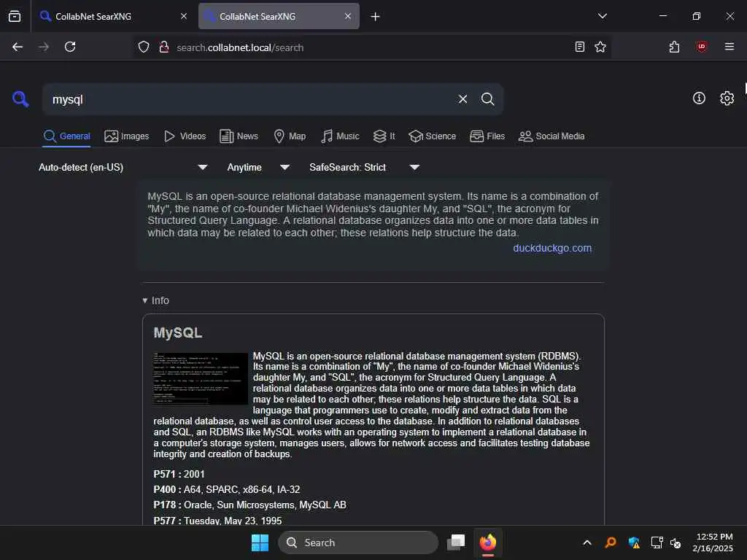The height and width of the screenshot is (560, 747).
Task: Toggle reader view icon
Action: point(580,47)
